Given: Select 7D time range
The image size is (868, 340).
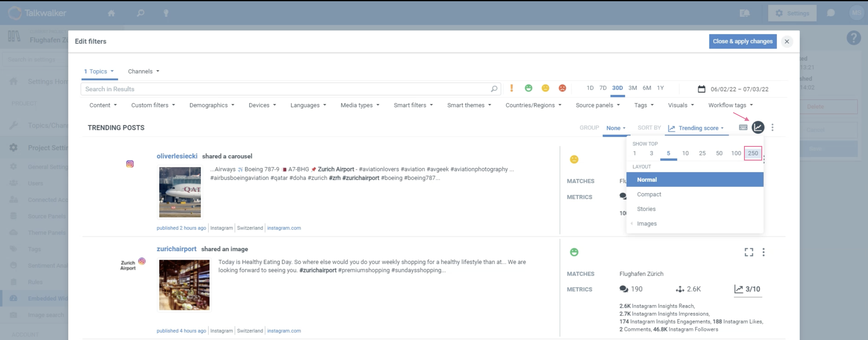Looking at the screenshot, I should pos(603,88).
